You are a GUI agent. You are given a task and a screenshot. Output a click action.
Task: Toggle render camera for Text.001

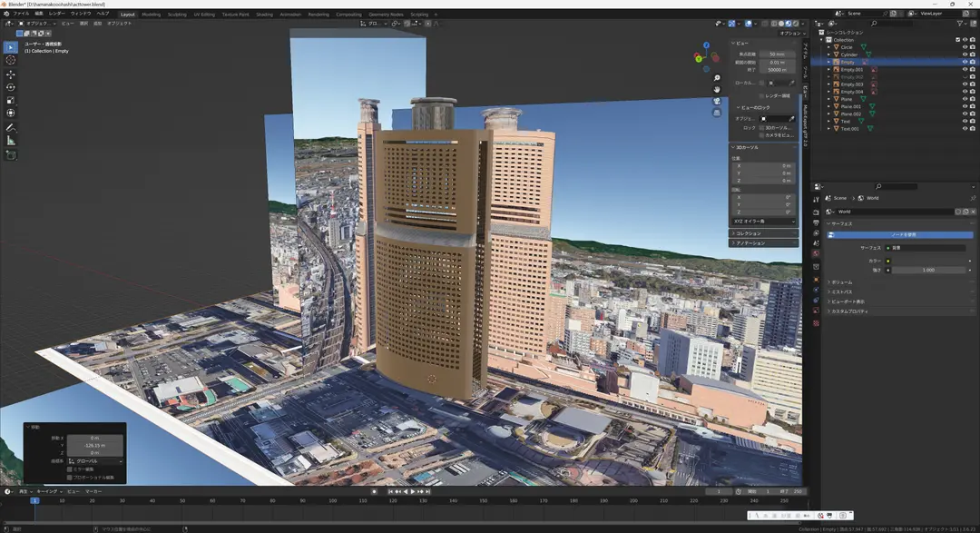[x=973, y=129]
